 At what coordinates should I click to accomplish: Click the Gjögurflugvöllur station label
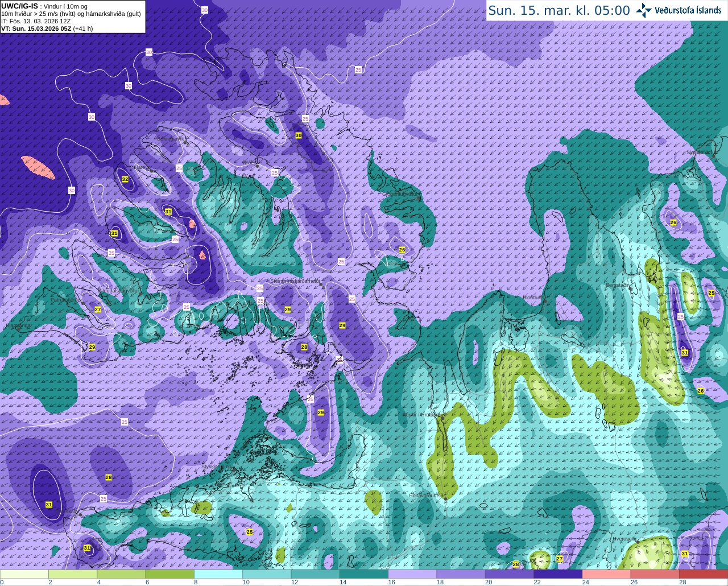(400, 194)
